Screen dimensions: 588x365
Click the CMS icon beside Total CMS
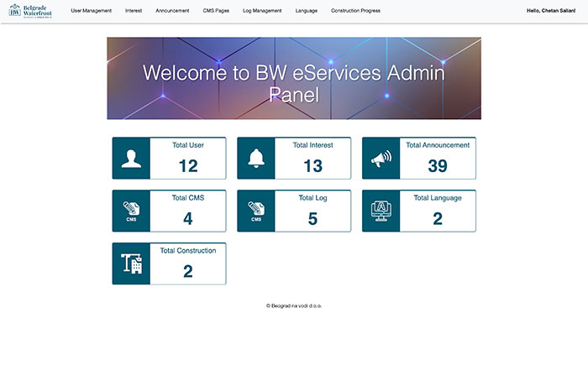coord(131,211)
